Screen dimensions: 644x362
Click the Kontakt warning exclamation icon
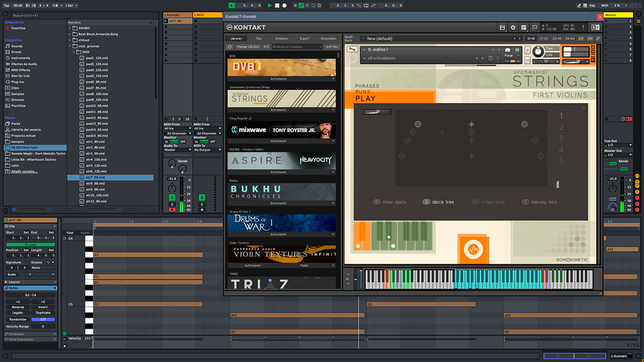coord(584,27)
